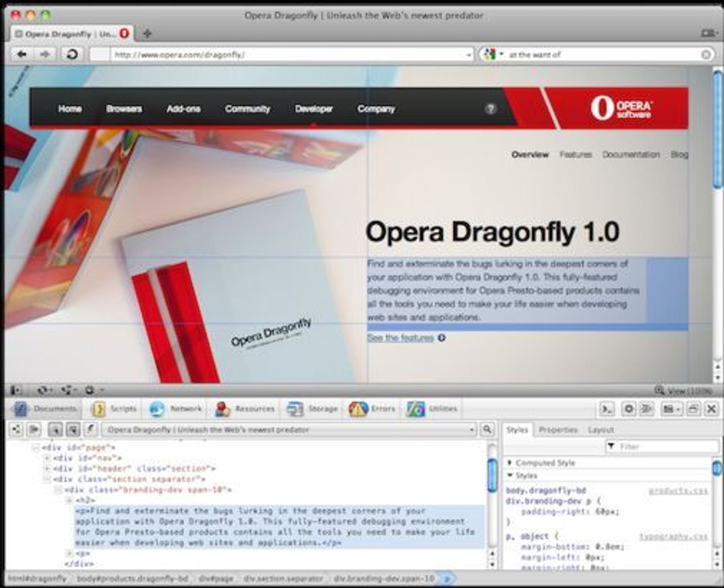This screenshot has height=588, width=724.
Task: Expand the div id="header" node
Action: pyautogui.click(x=46, y=469)
